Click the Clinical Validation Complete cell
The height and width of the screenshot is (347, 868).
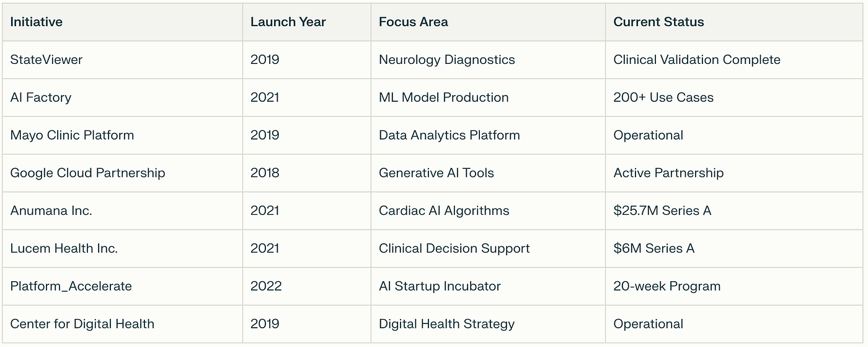[735, 60]
